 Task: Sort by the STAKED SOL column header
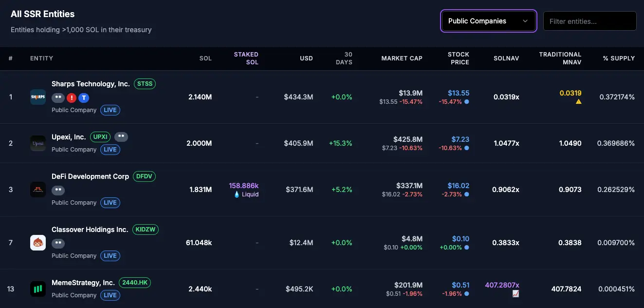click(246, 58)
